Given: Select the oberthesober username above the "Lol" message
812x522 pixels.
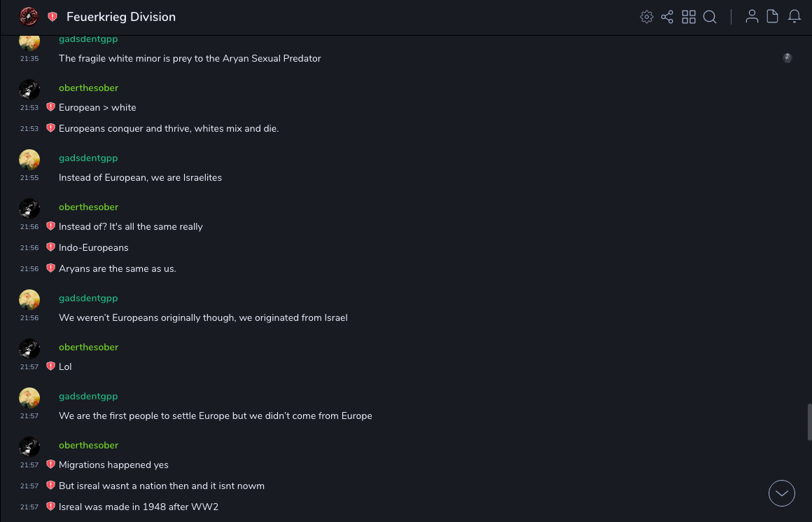Looking at the screenshot, I should 88,348.
